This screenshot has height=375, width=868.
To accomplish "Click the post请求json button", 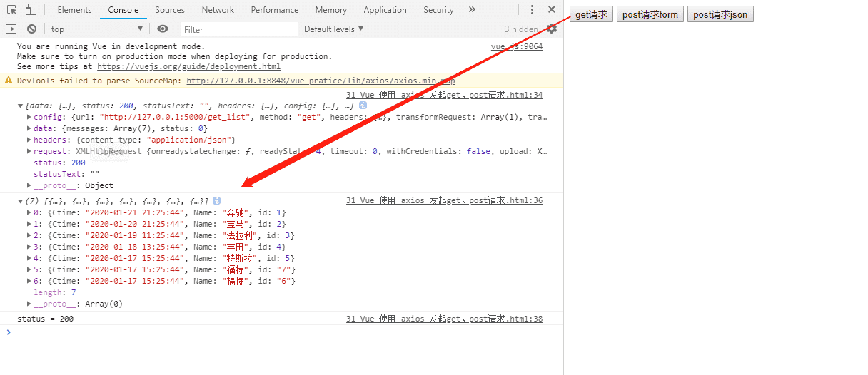I will (x=720, y=14).
